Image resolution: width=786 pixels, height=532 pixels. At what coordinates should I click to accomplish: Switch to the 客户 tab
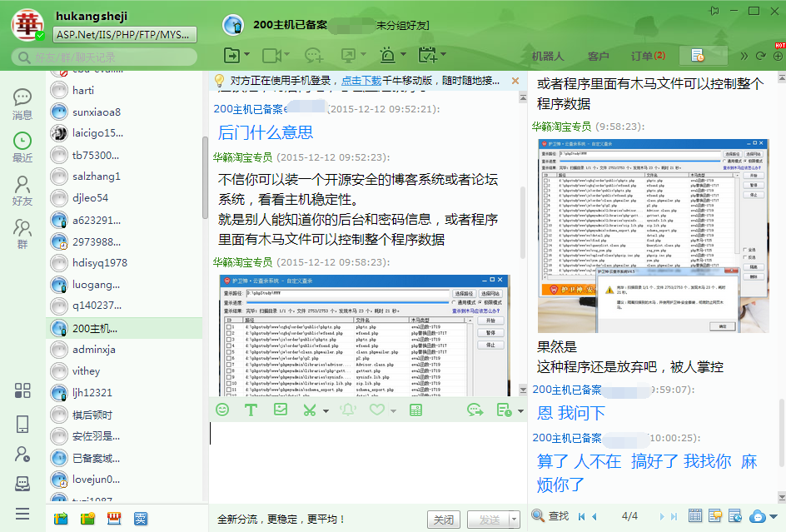pyautogui.click(x=598, y=56)
